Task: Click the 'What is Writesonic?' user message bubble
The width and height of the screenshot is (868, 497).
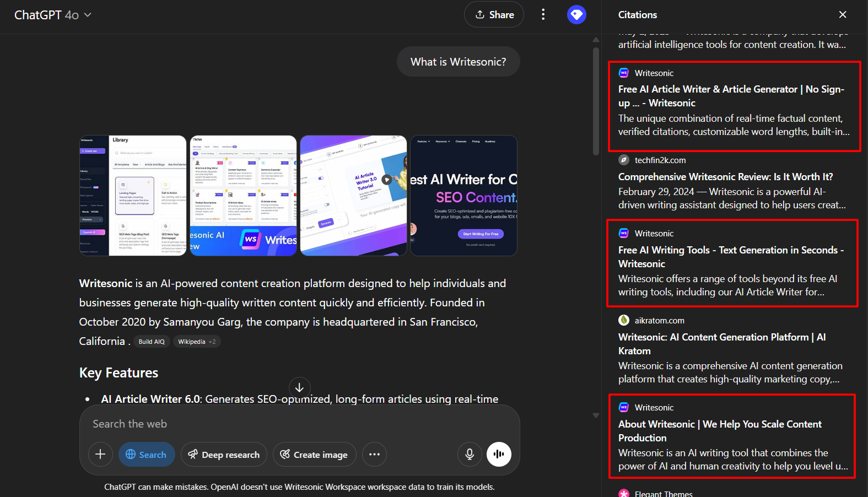Action: click(x=459, y=62)
